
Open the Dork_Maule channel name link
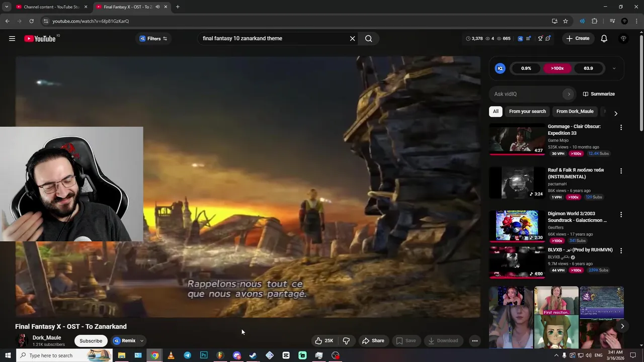click(x=47, y=338)
